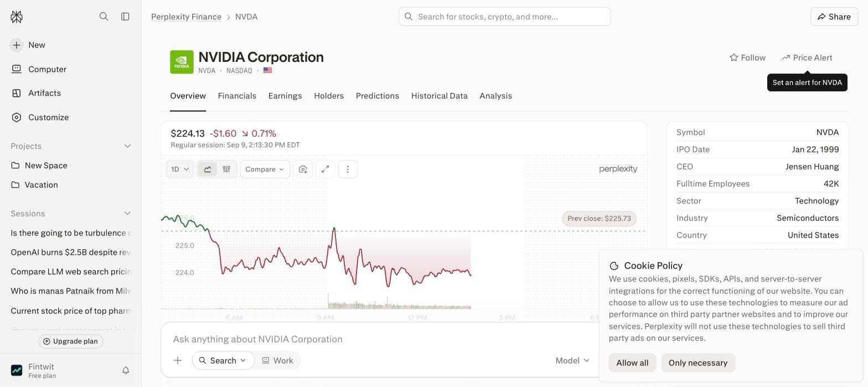868x387 pixels.
Task: Click the NVDA breadcrumb
Action: coord(246,17)
